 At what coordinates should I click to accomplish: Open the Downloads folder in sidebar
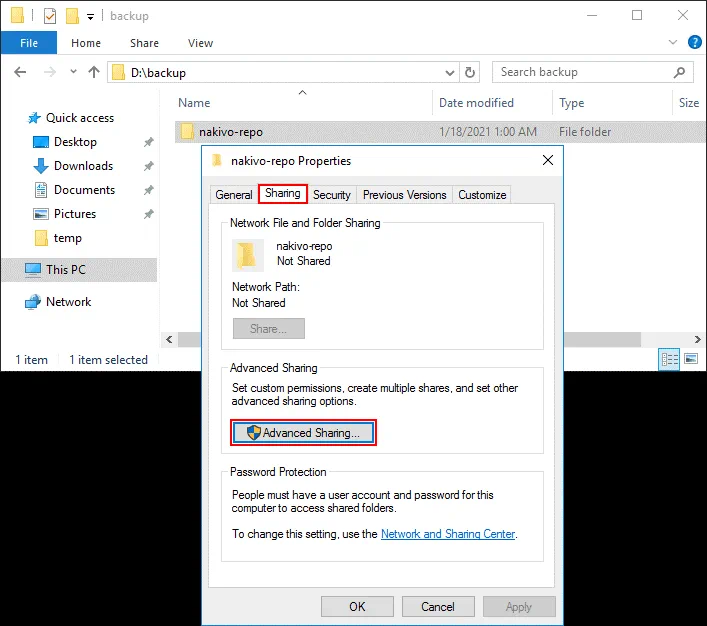83,166
